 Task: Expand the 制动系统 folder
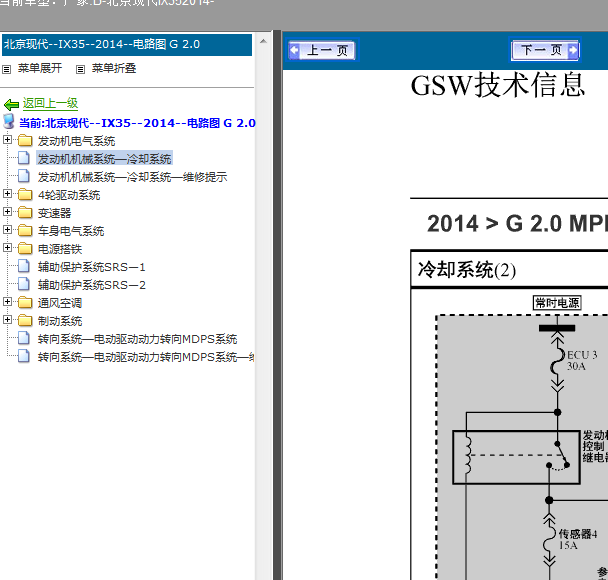[7, 319]
